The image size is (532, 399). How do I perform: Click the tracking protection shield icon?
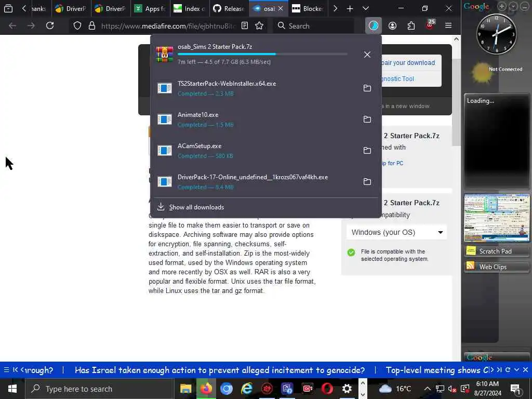point(77,26)
